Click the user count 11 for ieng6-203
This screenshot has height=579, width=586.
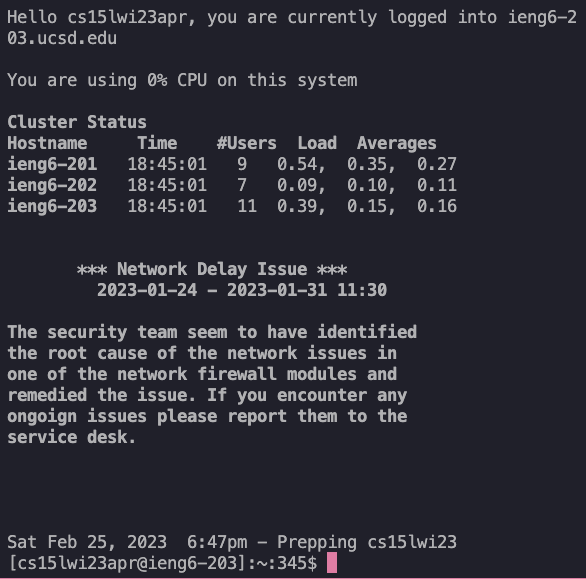247,206
